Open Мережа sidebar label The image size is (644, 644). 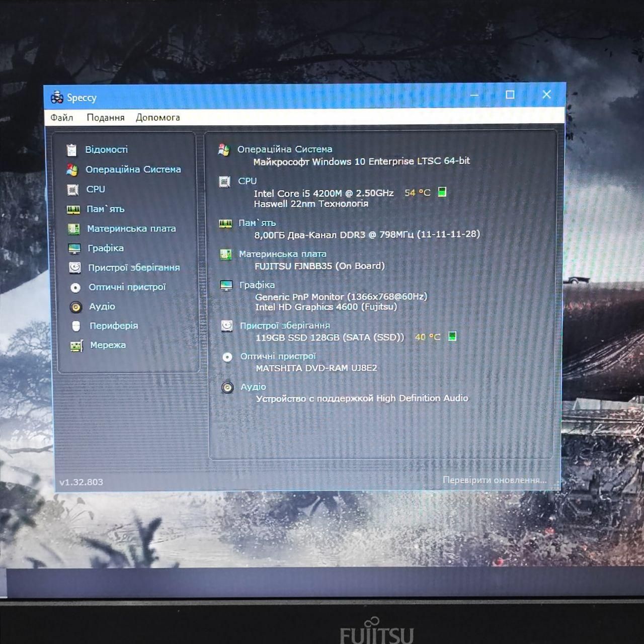point(108,345)
